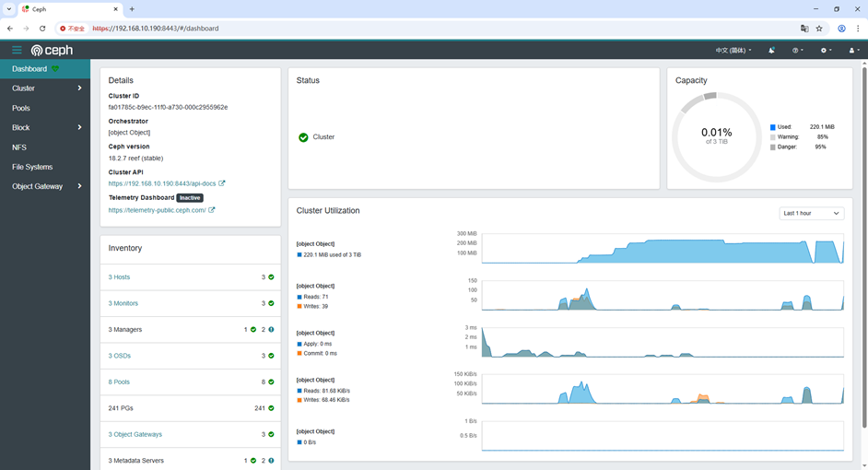Click the Ceph logo in header

point(51,50)
